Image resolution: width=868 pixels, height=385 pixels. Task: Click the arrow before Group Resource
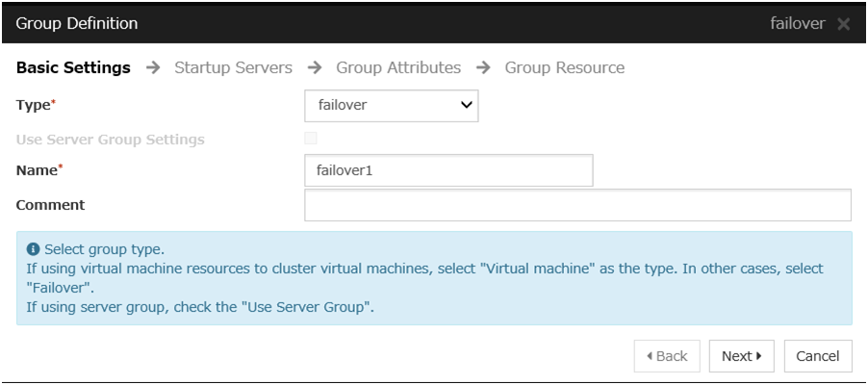[483, 68]
